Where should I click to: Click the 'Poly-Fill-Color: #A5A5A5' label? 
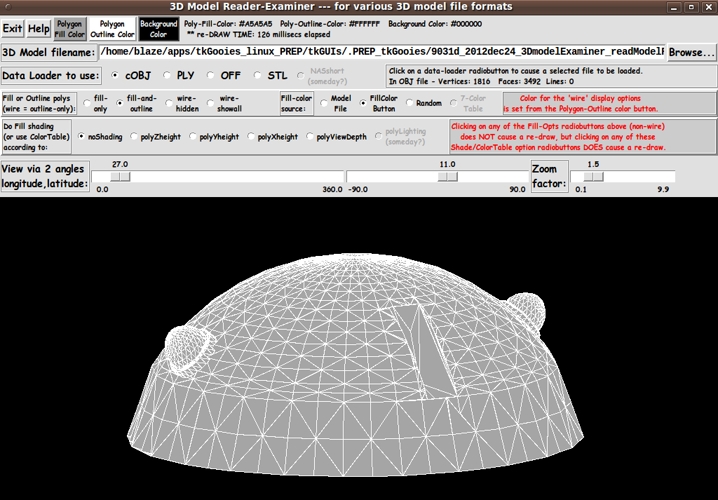point(228,24)
